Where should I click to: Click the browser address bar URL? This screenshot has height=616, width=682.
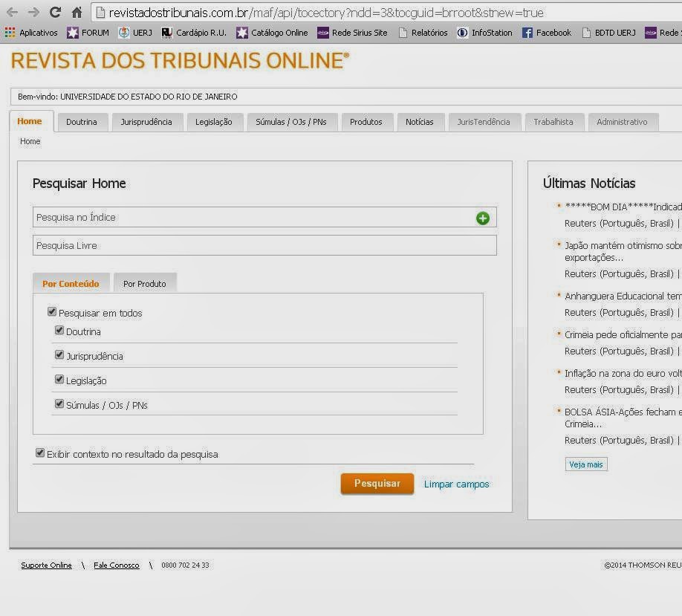[326, 13]
